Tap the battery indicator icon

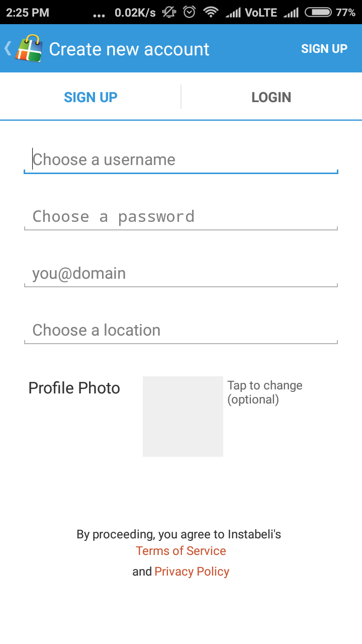[318, 12]
